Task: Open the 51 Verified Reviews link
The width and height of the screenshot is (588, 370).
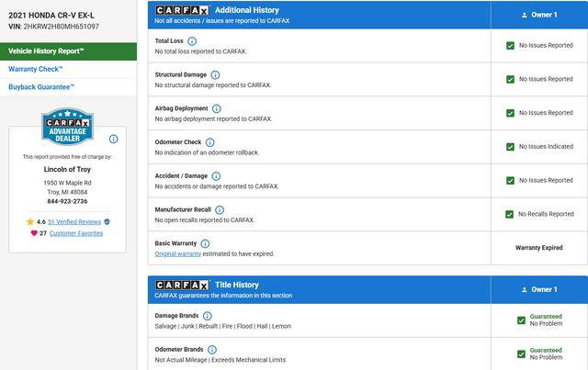Action: [x=74, y=222]
